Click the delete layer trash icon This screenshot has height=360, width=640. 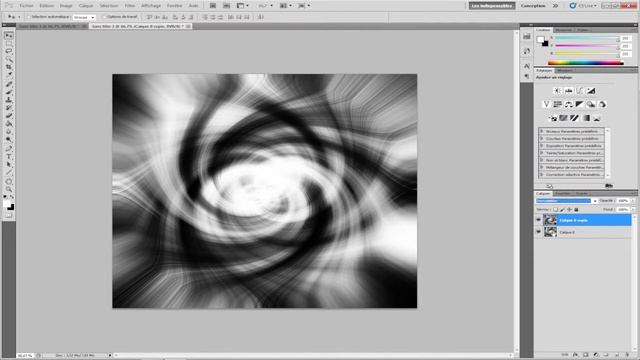[627, 355]
